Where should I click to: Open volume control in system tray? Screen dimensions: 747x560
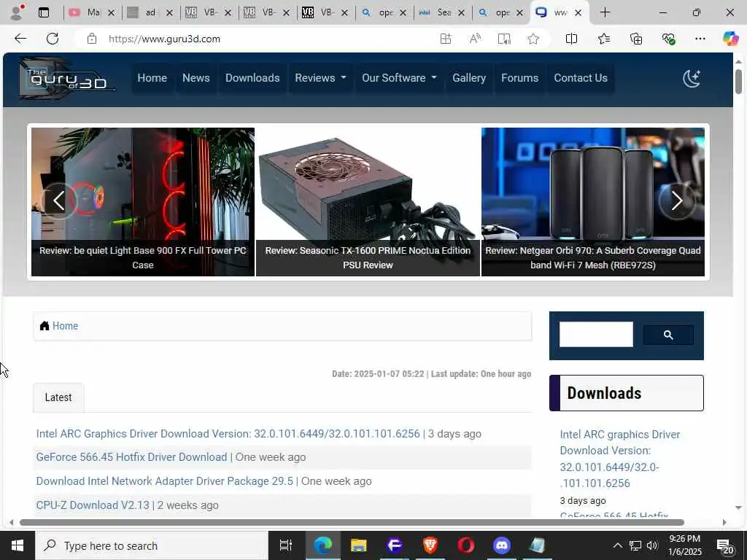pyautogui.click(x=653, y=545)
